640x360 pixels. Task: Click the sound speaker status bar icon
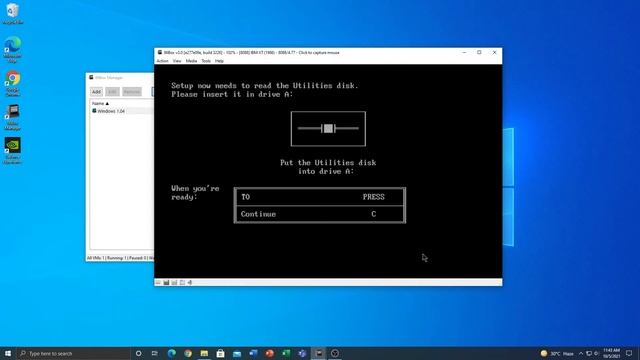click(190, 282)
